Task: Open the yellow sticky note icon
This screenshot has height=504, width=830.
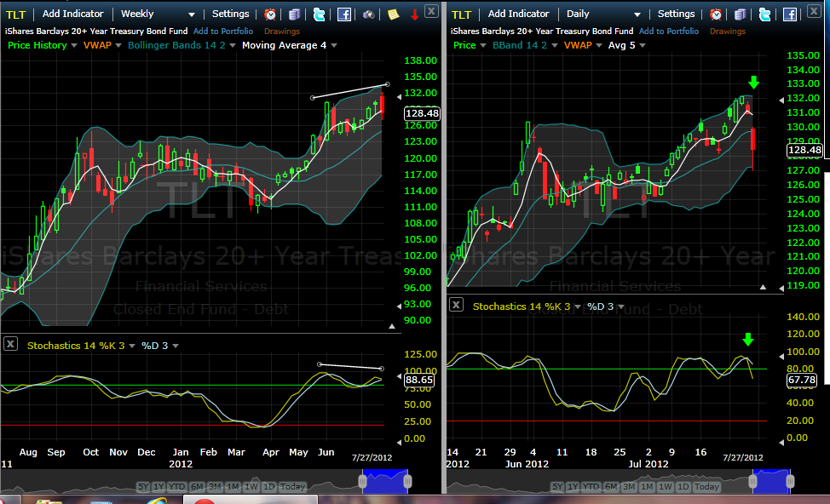Action: 394,14
